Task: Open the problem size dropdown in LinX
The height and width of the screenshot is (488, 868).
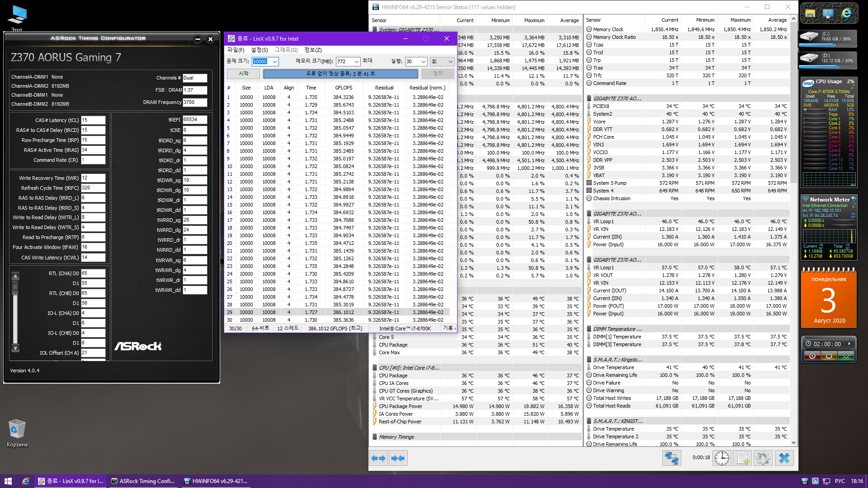Action: coord(274,61)
